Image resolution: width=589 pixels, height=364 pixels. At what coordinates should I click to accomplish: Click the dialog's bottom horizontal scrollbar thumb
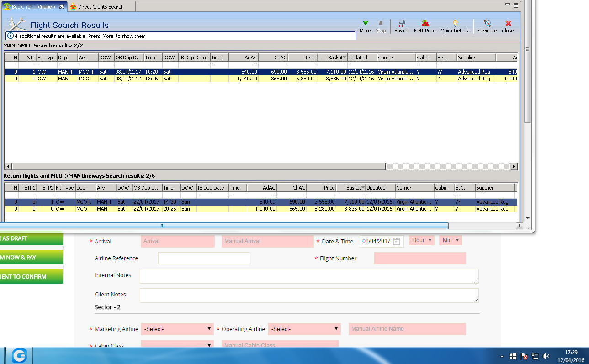point(224,226)
